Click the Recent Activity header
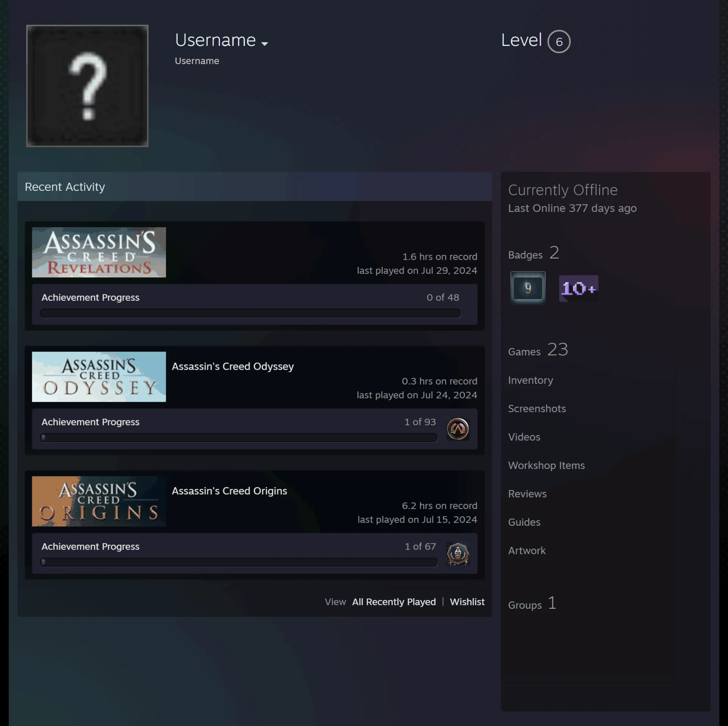This screenshot has height=726, width=728. pos(254,187)
